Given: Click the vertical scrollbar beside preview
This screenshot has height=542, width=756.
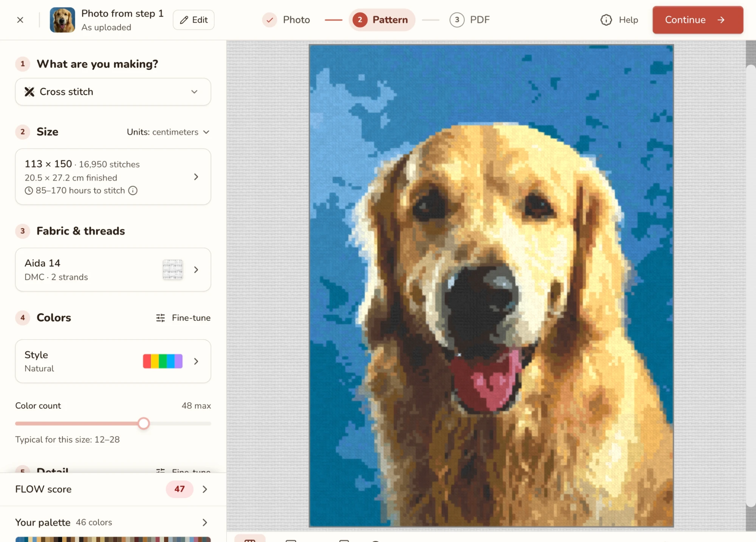Looking at the screenshot, I should [x=751, y=286].
